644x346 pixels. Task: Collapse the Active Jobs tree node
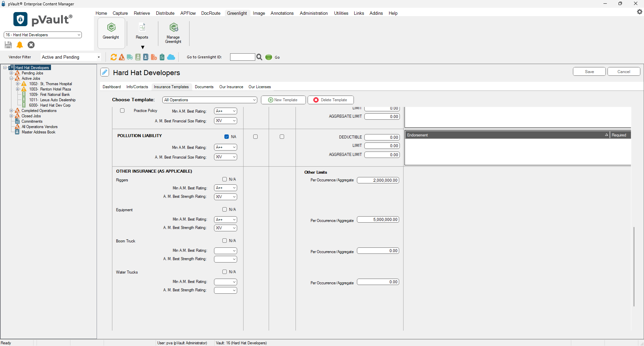(11, 78)
